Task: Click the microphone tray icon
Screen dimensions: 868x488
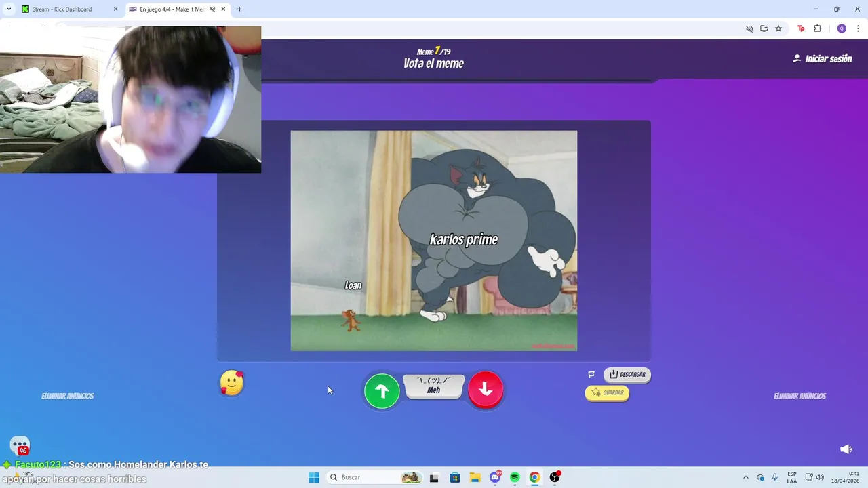Action: [774, 477]
